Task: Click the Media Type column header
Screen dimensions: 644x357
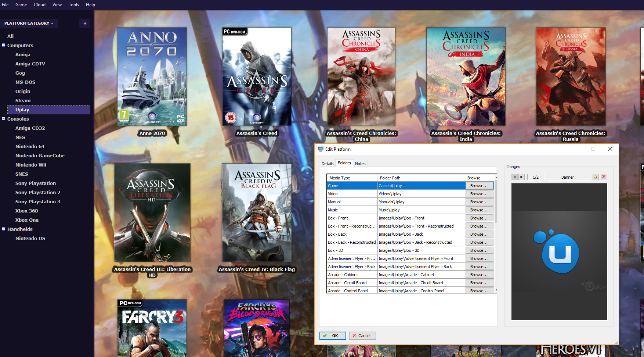Action: (352, 178)
